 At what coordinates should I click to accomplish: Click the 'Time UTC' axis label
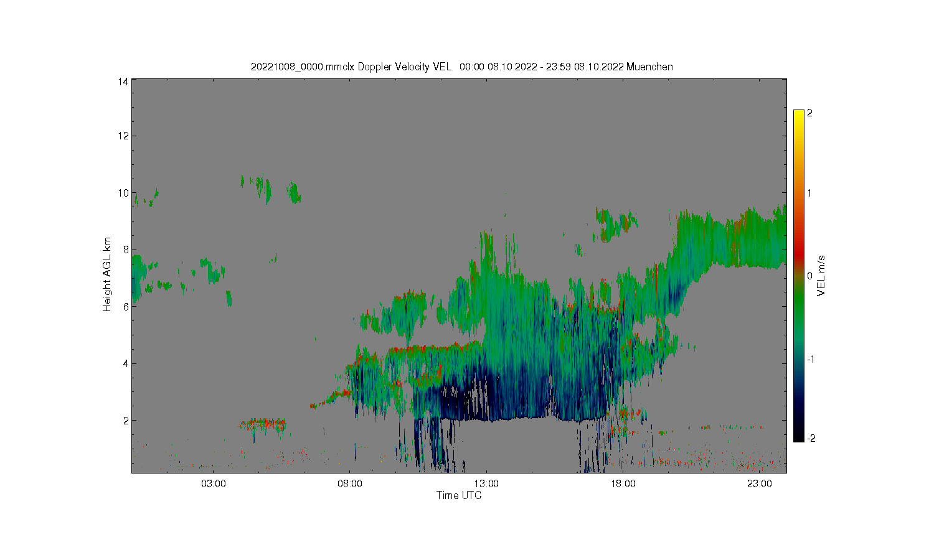[x=459, y=495]
